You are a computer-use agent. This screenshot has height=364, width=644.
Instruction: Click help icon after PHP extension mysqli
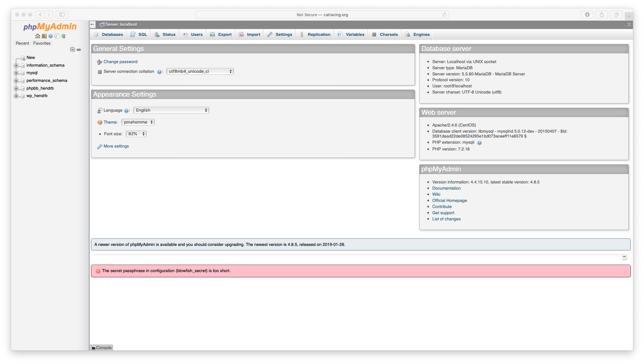pyautogui.click(x=479, y=143)
